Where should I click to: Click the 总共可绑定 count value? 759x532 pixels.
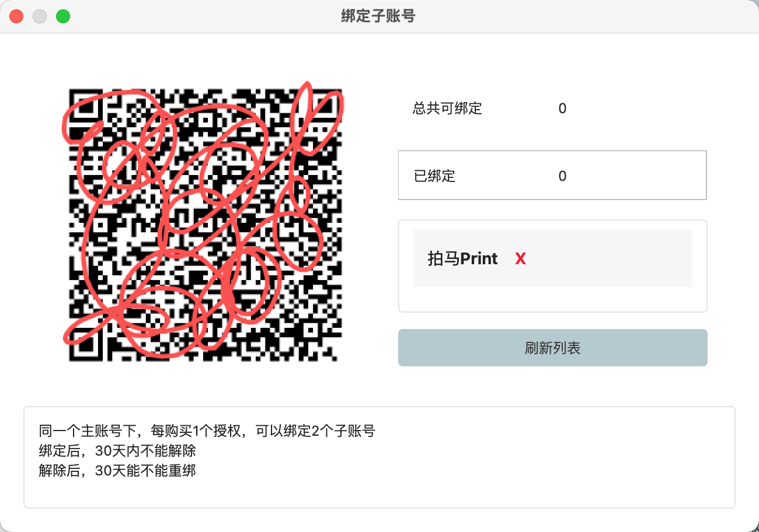(562, 108)
